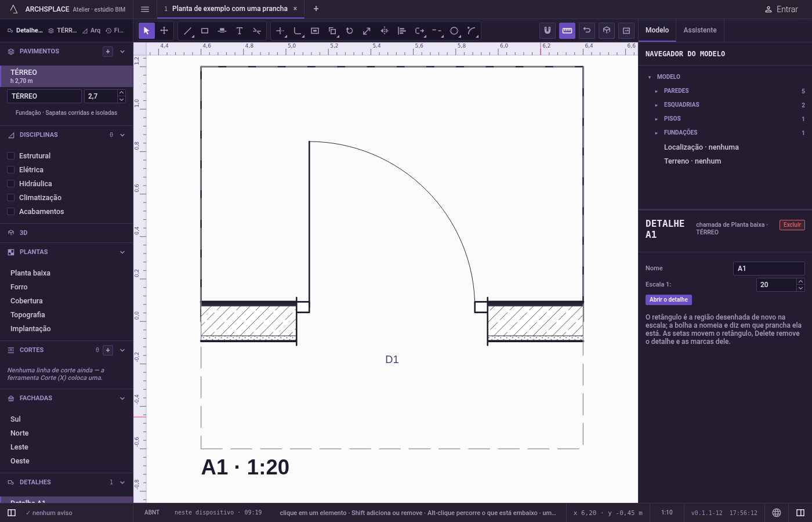
Task: Click the Abrir o detalhe button
Action: 669,300
